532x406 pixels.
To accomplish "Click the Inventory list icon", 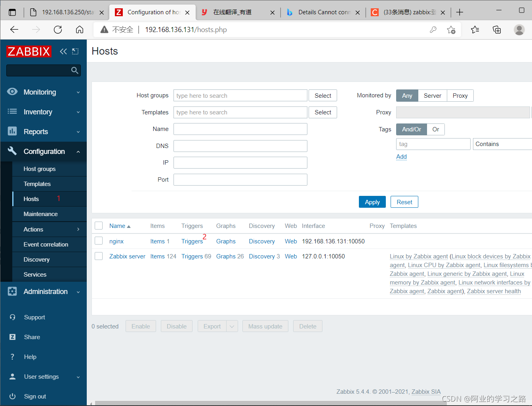I will (x=12, y=112).
